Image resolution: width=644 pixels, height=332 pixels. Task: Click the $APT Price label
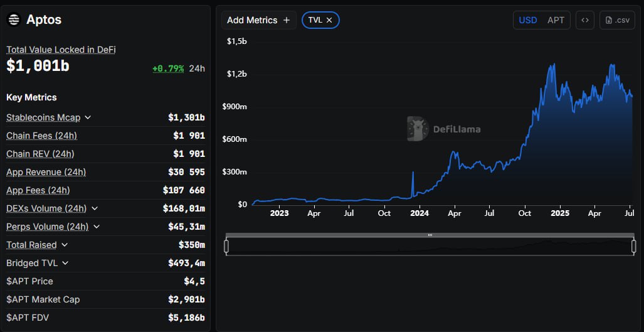coord(29,281)
